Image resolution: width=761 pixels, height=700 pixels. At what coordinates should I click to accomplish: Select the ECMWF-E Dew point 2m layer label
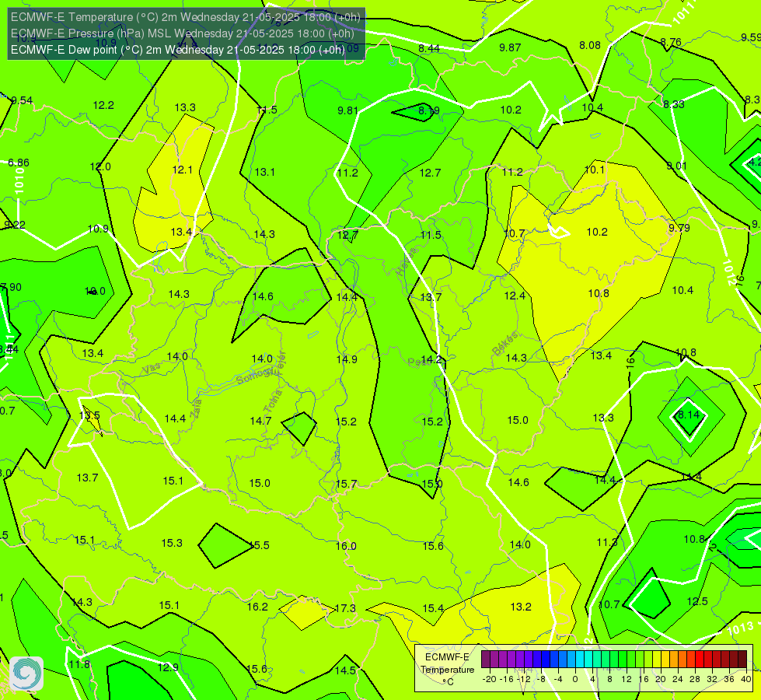tap(178, 50)
